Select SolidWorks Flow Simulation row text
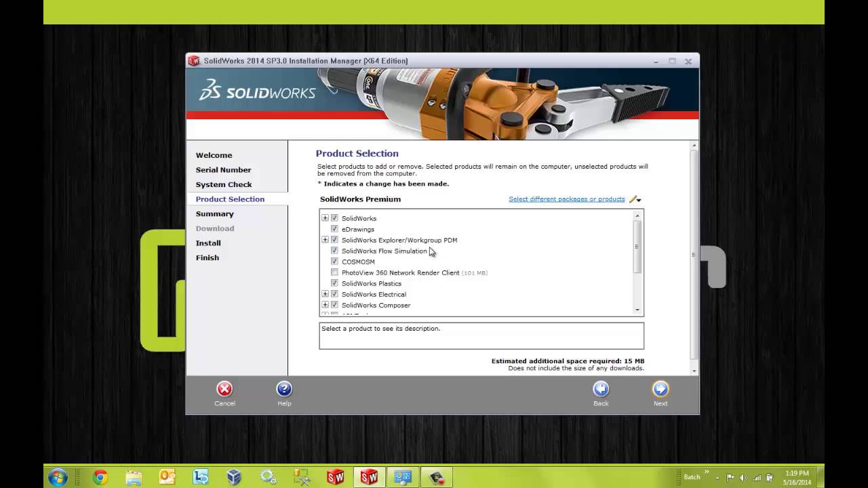The height and width of the screenshot is (488, 868). coord(384,251)
